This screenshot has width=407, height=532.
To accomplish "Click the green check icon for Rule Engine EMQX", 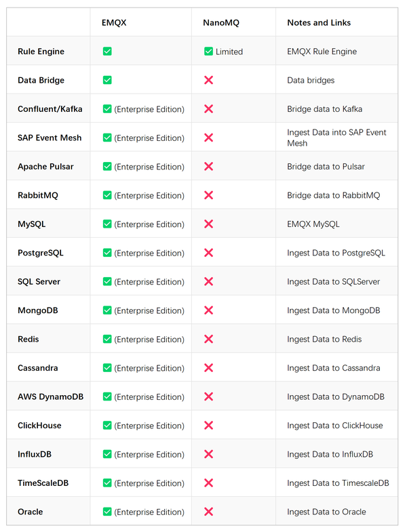I will (x=107, y=52).
